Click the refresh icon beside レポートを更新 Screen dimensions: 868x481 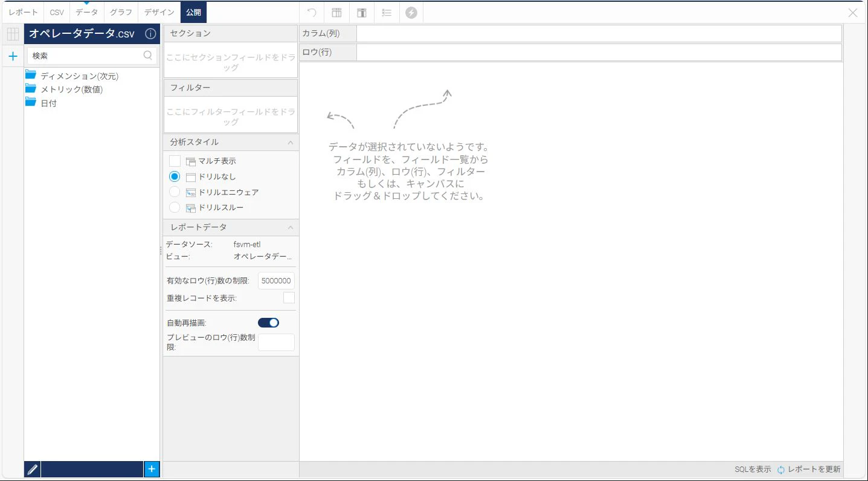[780, 470]
